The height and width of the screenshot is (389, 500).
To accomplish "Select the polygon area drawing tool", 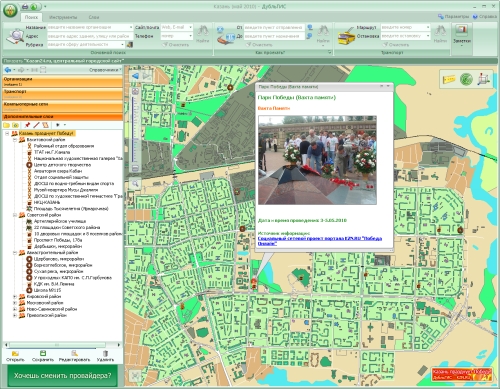I will [x=45, y=125].
